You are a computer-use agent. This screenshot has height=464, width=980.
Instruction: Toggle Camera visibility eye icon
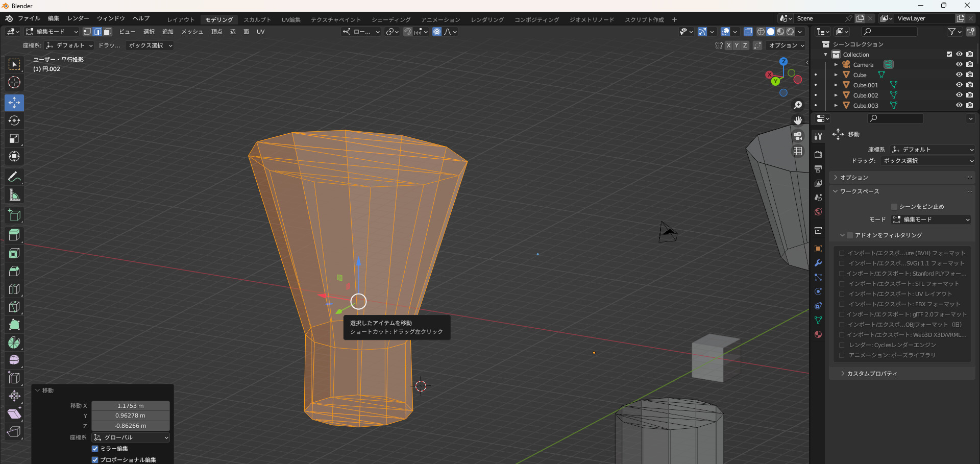(959, 64)
